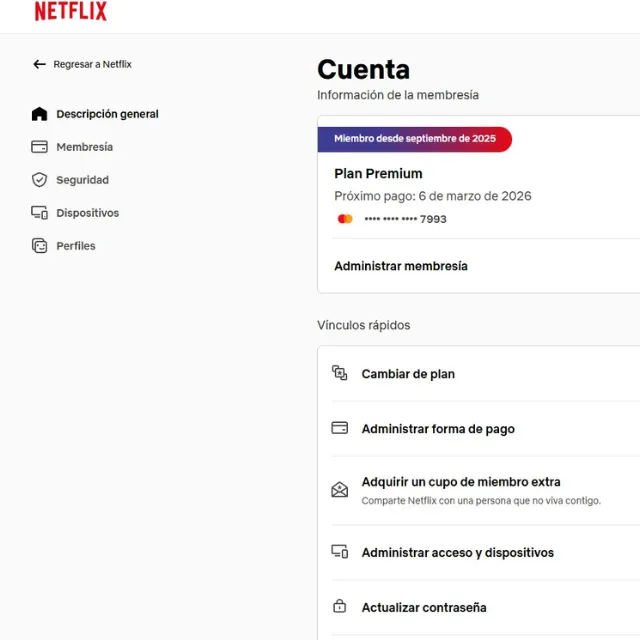Click the lock icon for password update
This screenshot has height=640, width=640.
(x=340, y=607)
